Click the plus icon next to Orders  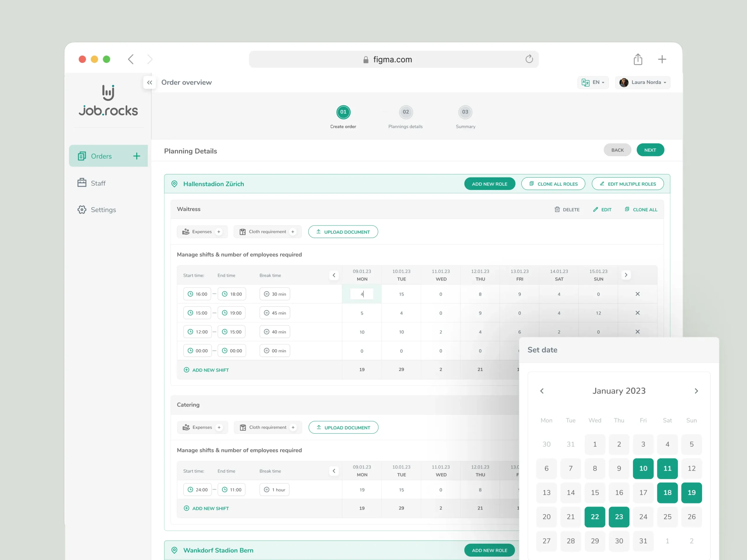[x=137, y=156]
